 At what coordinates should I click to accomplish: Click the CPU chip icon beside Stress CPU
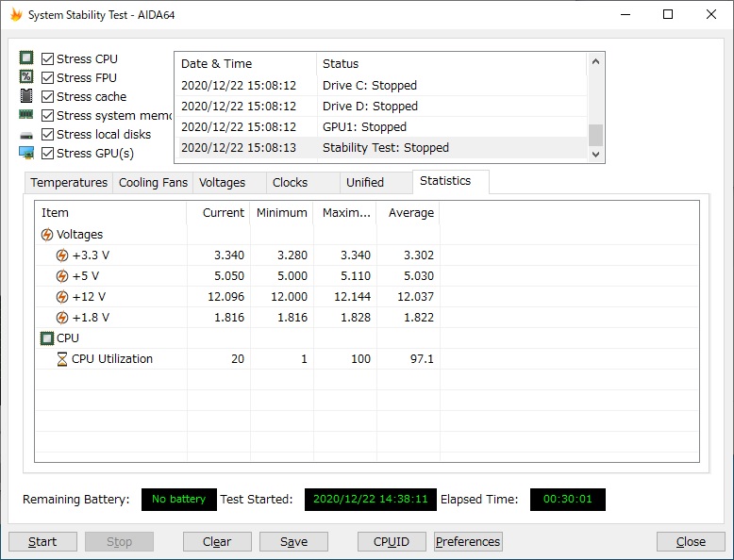tap(26, 58)
